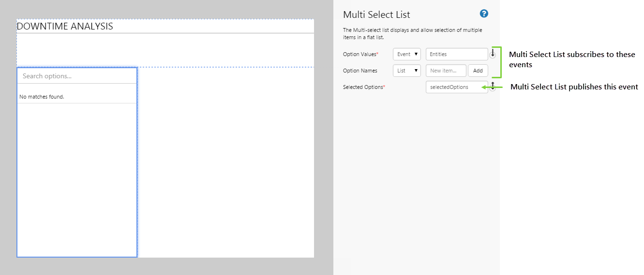
Task: Click the Multi-select list description text
Action: [412, 33]
